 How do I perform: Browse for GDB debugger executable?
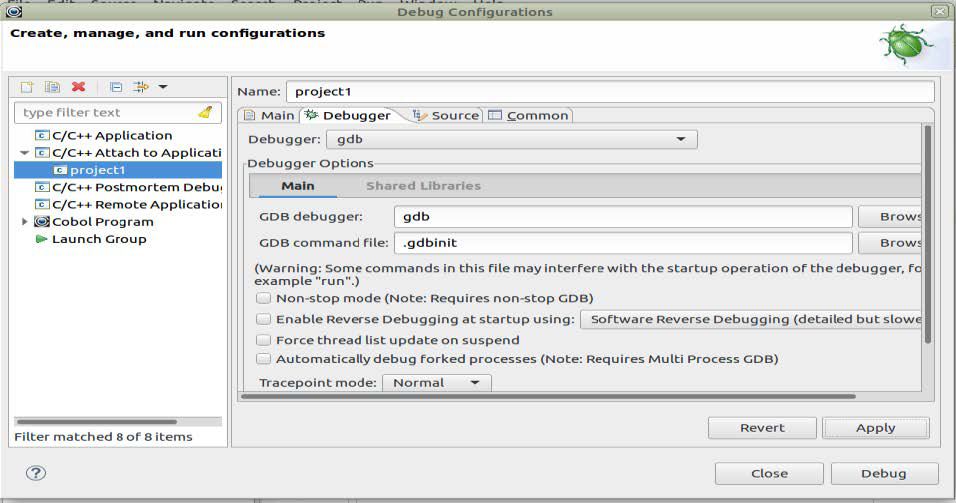click(890, 216)
